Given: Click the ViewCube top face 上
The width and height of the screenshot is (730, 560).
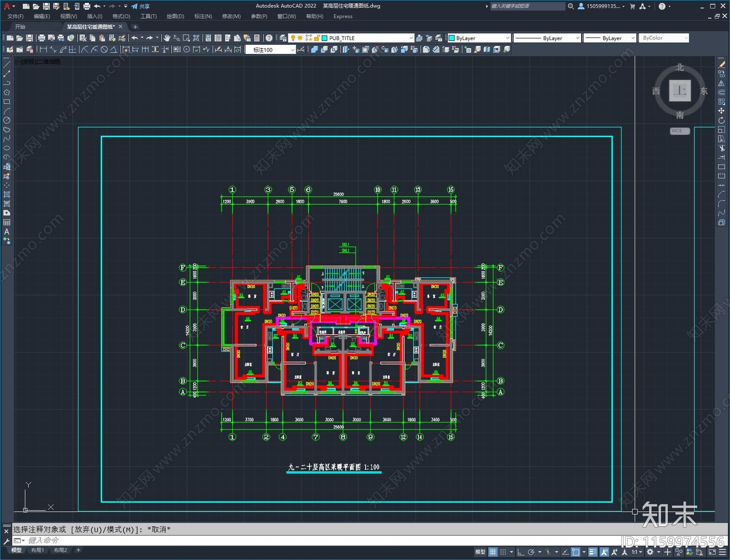Looking at the screenshot, I should tap(680, 90).
